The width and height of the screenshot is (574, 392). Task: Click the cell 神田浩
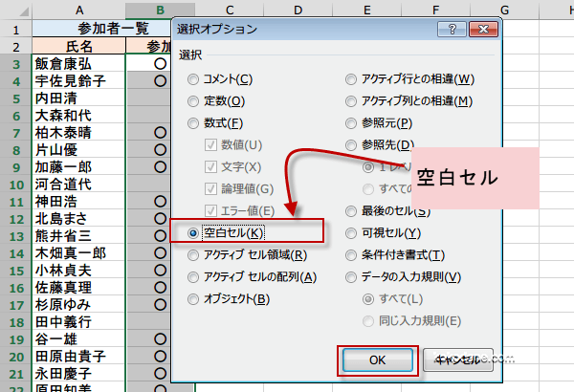pyautogui.click(x=78, y=202)
